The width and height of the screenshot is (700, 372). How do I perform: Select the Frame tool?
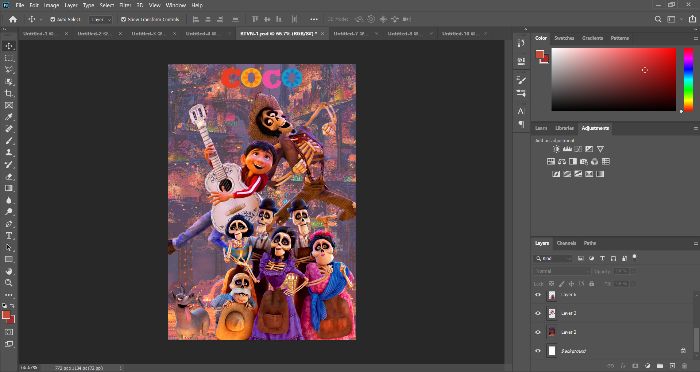tap(8, 105)
